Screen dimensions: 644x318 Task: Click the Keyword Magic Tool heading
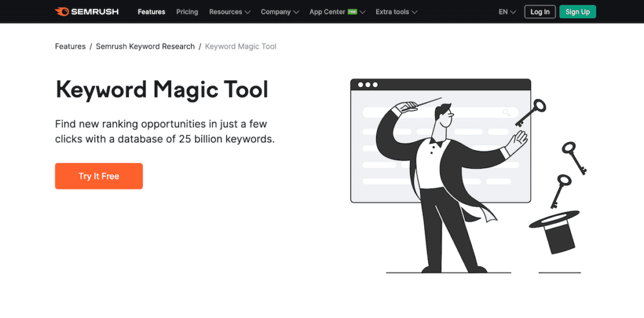coord(162,89)
